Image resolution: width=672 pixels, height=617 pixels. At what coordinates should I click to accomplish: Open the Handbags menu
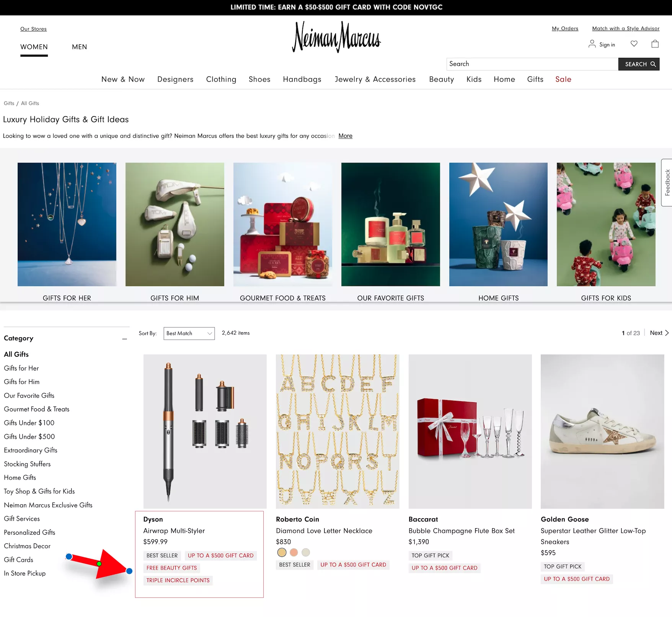302,79
